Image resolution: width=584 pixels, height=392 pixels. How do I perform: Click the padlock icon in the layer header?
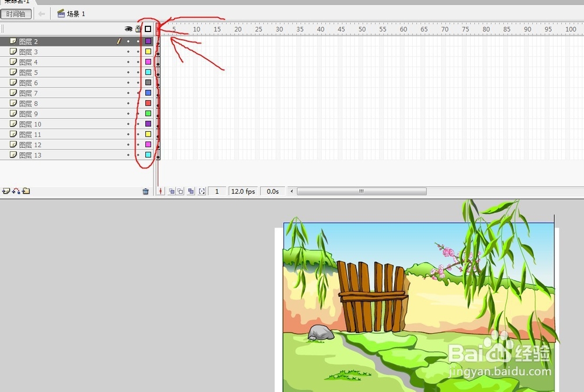tap(138, 29)
